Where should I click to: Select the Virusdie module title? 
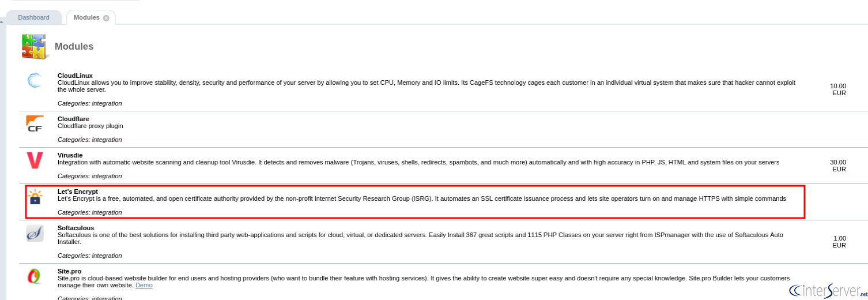71,155
